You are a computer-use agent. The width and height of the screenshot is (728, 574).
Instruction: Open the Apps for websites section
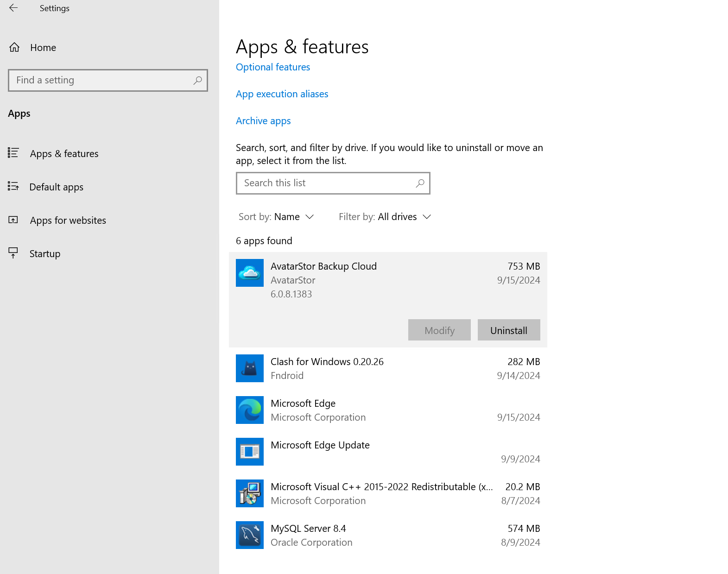tap(68, 220)
